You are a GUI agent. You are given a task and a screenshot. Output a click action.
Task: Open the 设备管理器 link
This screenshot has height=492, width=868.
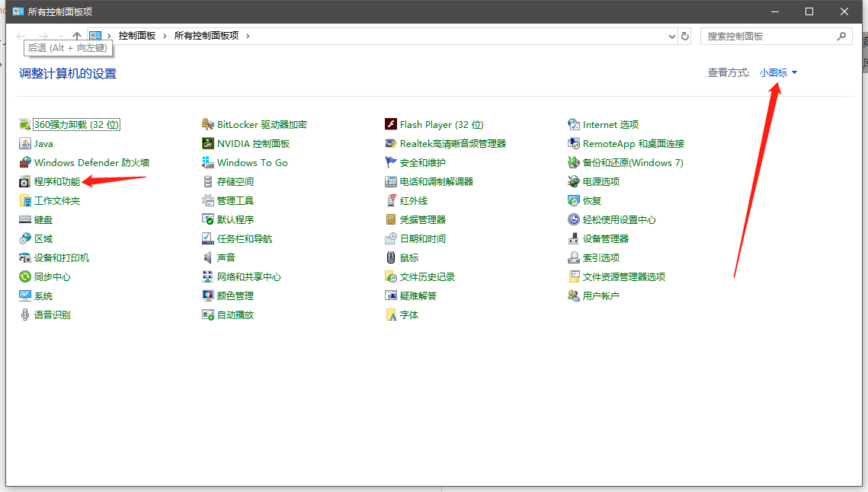[606, 239]
